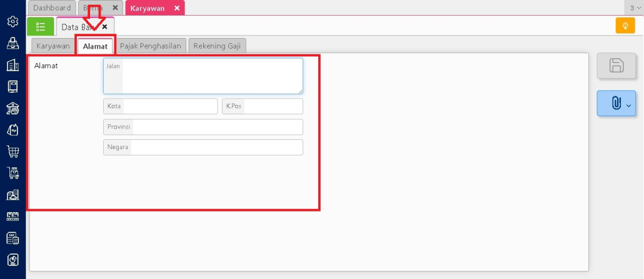The width and height of the screenshot is (644, 279).
Task: Click into the Jalan street text area
Action: (x=212, y=76)
